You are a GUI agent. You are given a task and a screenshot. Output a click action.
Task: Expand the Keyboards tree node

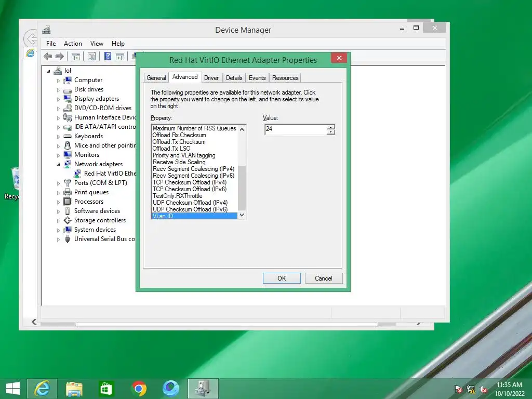tap(58, 137)
